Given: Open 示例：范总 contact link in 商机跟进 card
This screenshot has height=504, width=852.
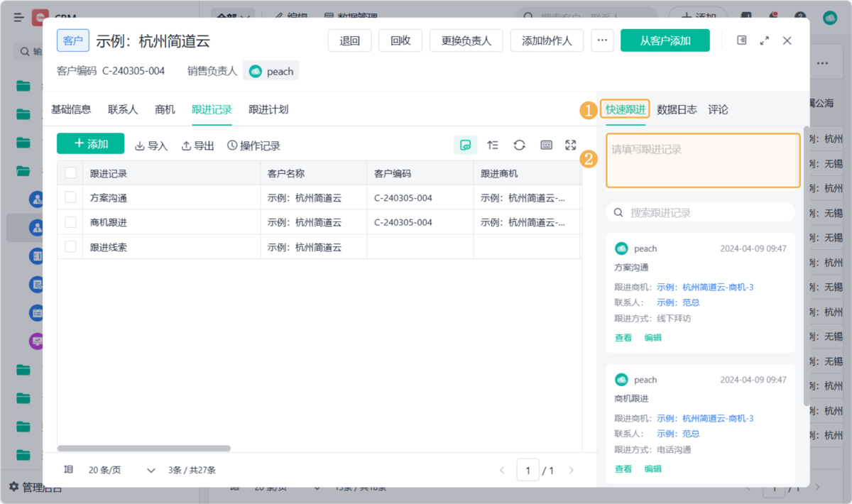Looking at the screenshot, I should [x=678, y=434].
